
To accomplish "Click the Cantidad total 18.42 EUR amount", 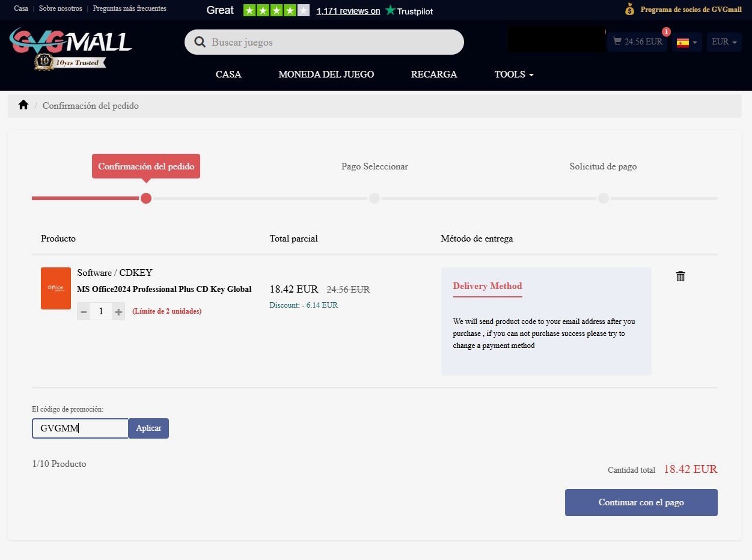I will pos(691,469).
